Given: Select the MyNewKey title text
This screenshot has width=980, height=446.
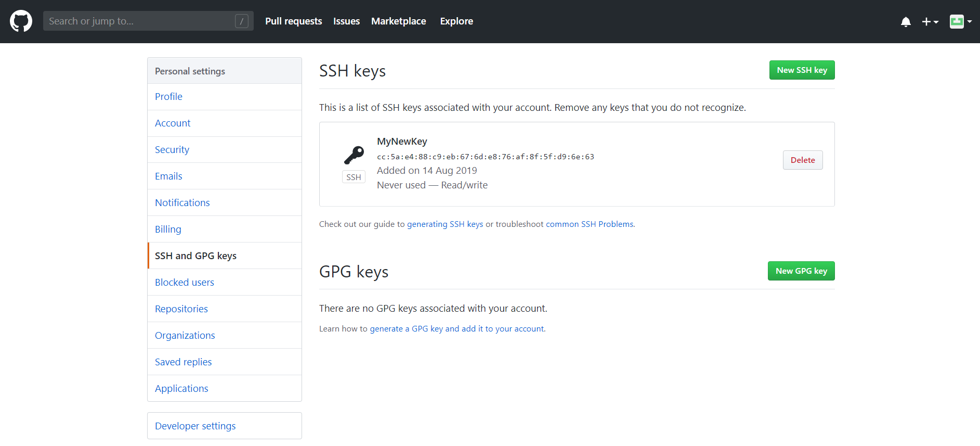Looking at the screenshot, I should click(x=402, y=142).
